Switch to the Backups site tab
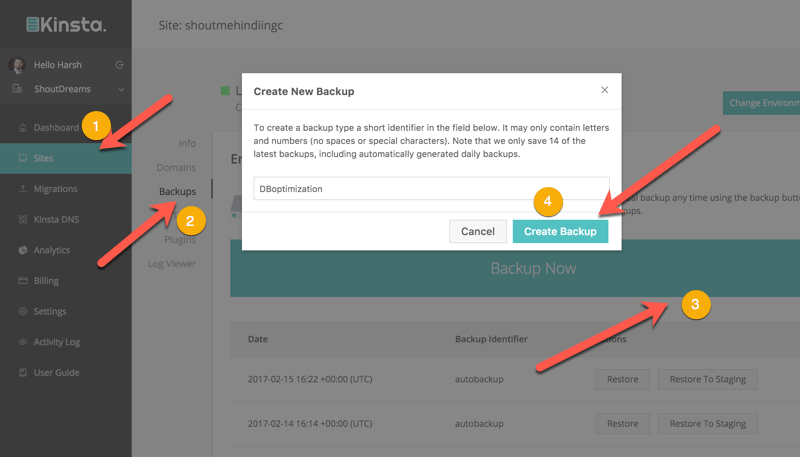800x457 pixels. tap(177, 191)
